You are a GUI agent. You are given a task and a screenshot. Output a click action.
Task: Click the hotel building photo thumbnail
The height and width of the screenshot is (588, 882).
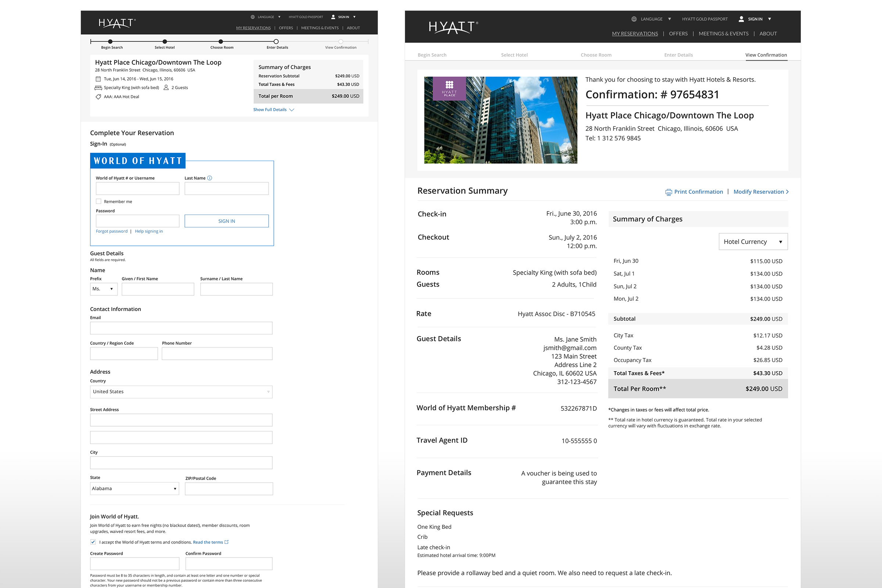(x=501, y=120)
